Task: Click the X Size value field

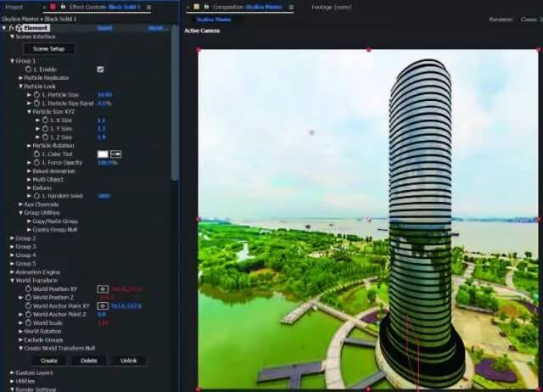Action: point(102,120)
